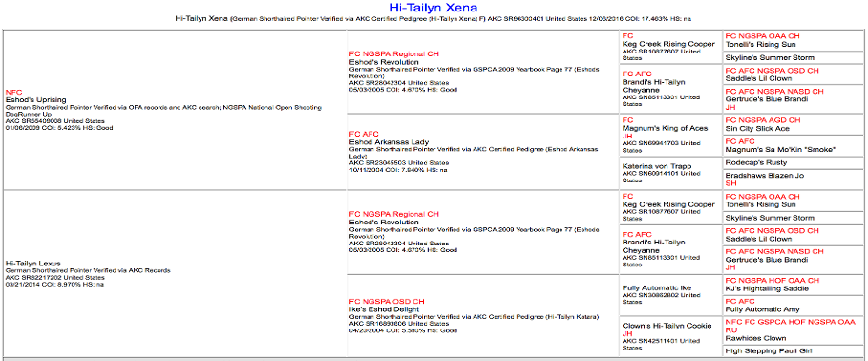Click the FC NGSPA HOF OAA CH title
868x361 pixels.
pos(767,281)
